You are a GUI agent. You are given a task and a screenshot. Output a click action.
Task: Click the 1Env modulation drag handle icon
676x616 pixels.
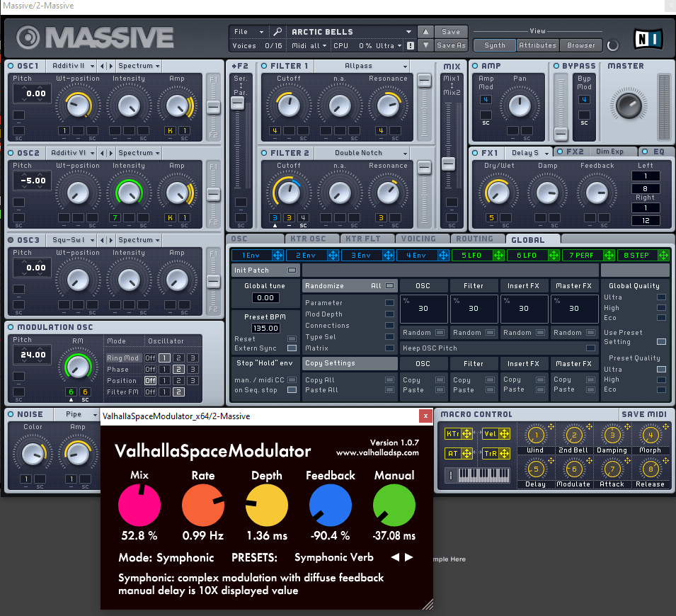277,255
